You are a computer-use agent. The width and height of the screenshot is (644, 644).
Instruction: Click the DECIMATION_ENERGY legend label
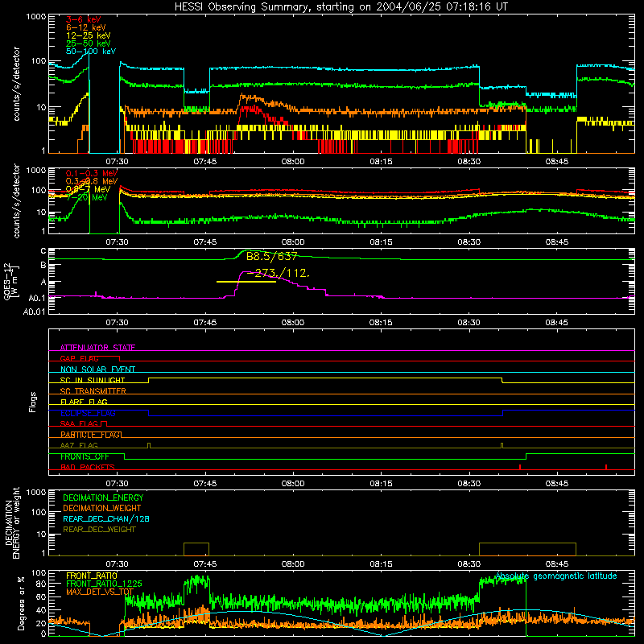103,497
